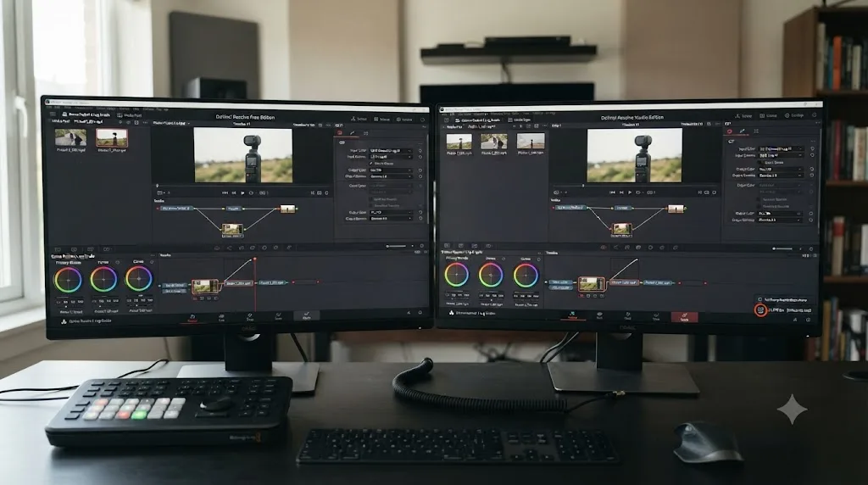
Task: Expand topmost inspector dropdown in Free Edition
Action: [391, 151]
